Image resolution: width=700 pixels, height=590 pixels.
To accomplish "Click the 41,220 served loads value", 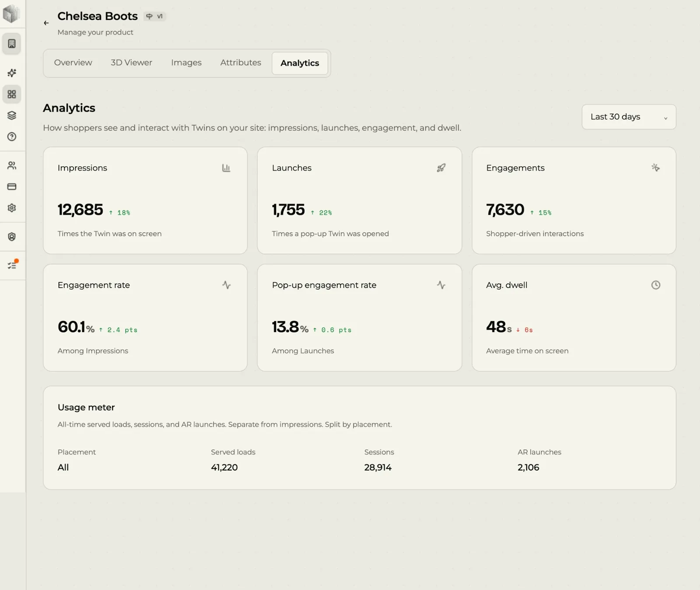I will pyautogui.click(x=224, y=467).
